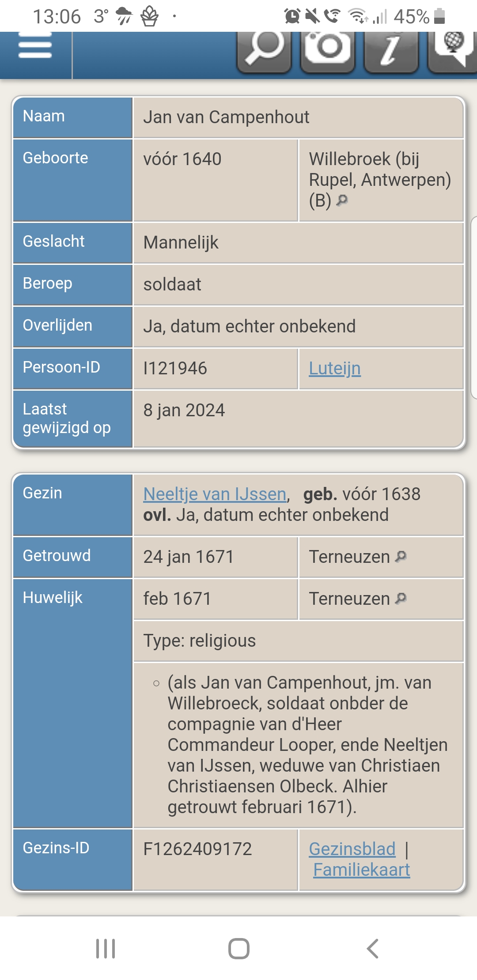Tap magnifier next to Getrouwd Terneuzen
This screenshot has height=980, width=477.
pos(401,557)
